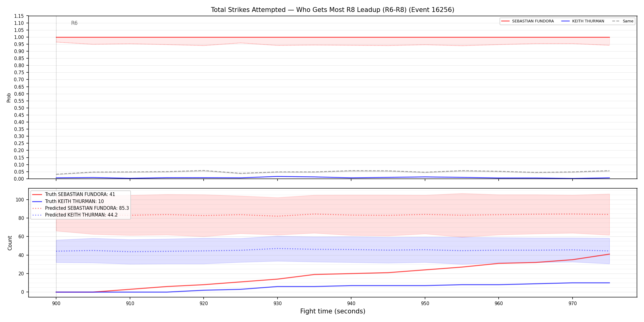Image resolution: width=644 pixels, height=322 pixels.
Task: Click the 0.50 tick on the Prob axis
Action: point(19,108)
